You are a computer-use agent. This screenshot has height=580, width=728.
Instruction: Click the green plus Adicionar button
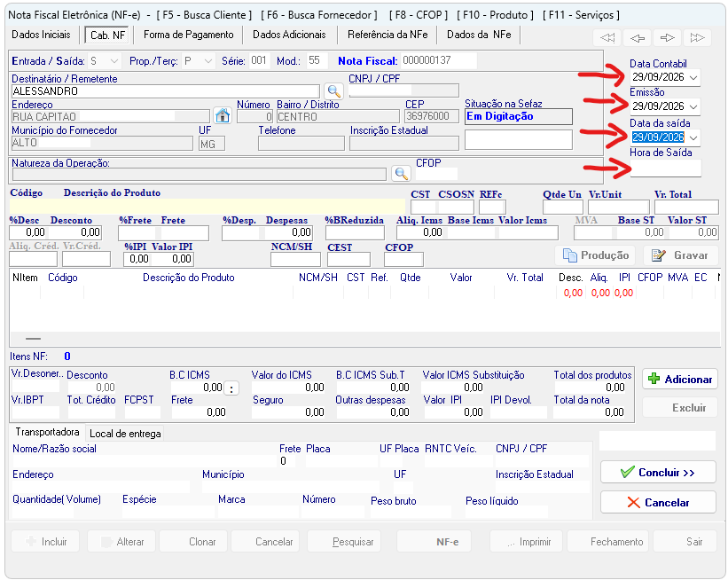680,380
